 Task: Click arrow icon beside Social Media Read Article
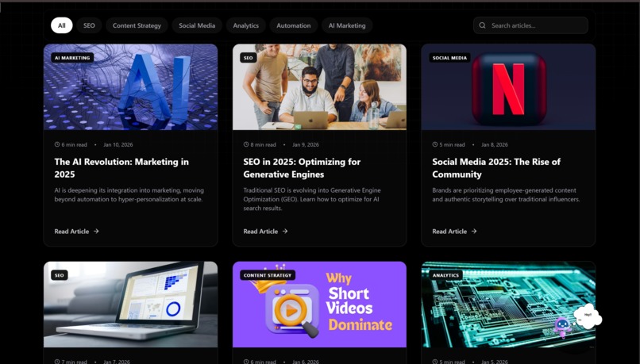pyautogui.click(x=474, y=231)
